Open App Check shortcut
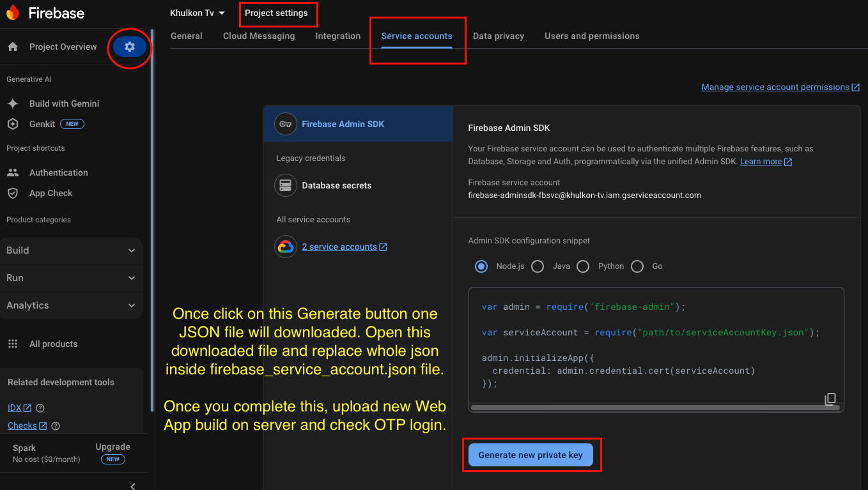The width and height of the screenshot is (868, 490). [x=50, y=193]
